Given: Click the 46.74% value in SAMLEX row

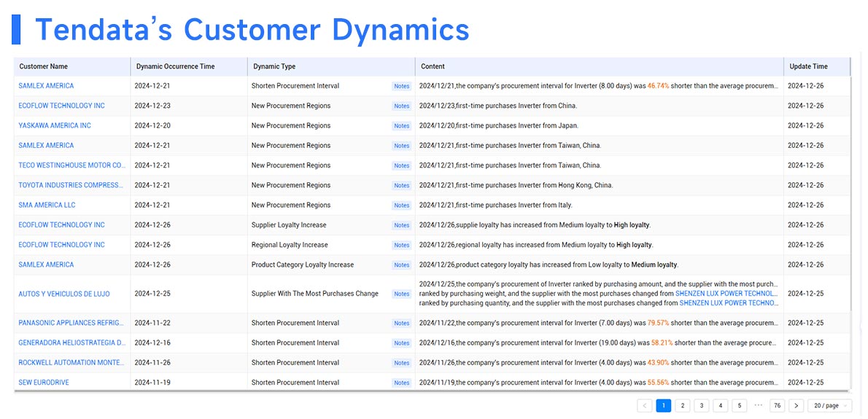Looking at the screenshot, I should (658, 86).
